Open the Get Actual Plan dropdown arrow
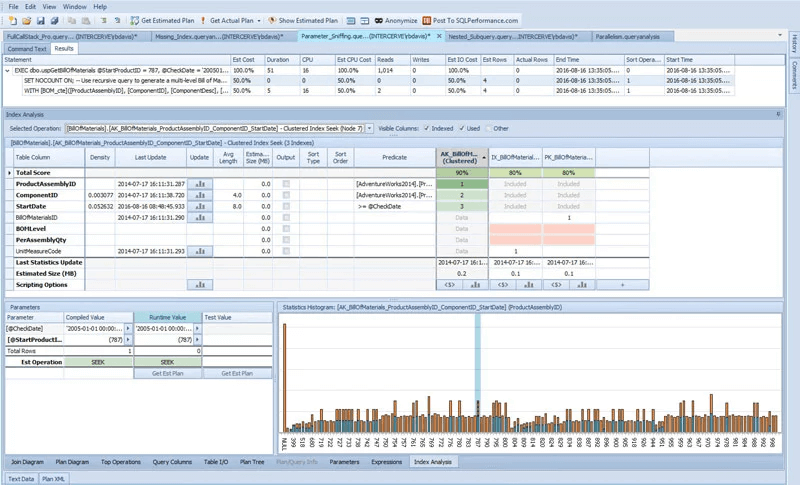Viewport: 800px width, 485px height. click(x=259, y=21)
